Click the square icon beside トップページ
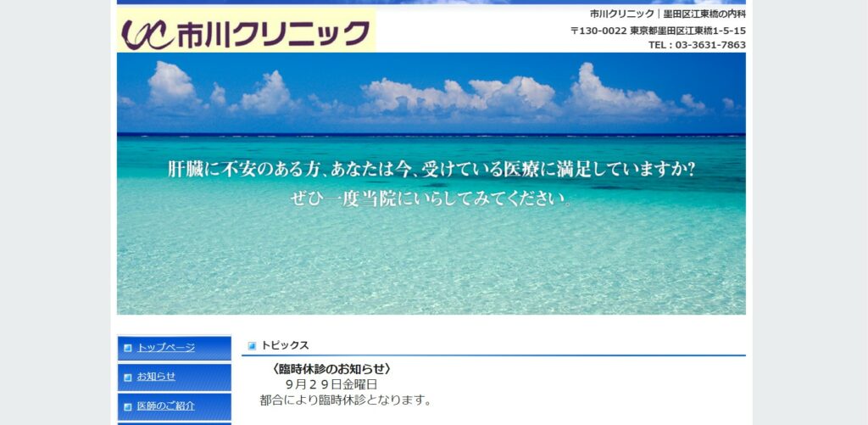Image resolution: width=868 pixels, height=425 pixels. coord(128,348)
